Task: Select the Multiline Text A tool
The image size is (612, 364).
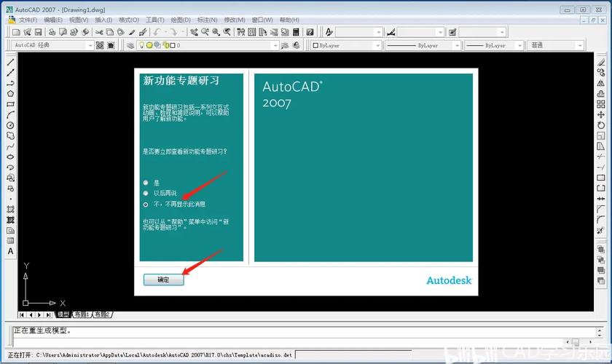Action: point(10,251)
